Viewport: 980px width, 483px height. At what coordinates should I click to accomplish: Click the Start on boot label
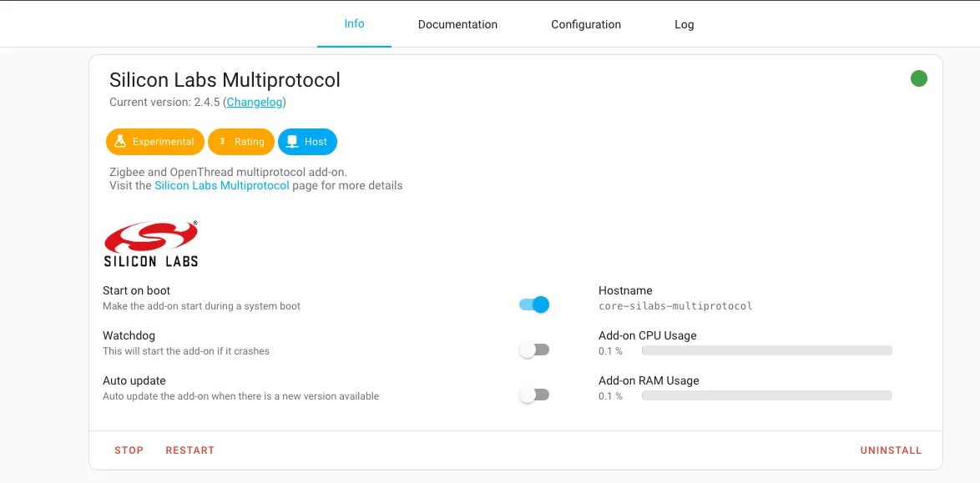136,290
